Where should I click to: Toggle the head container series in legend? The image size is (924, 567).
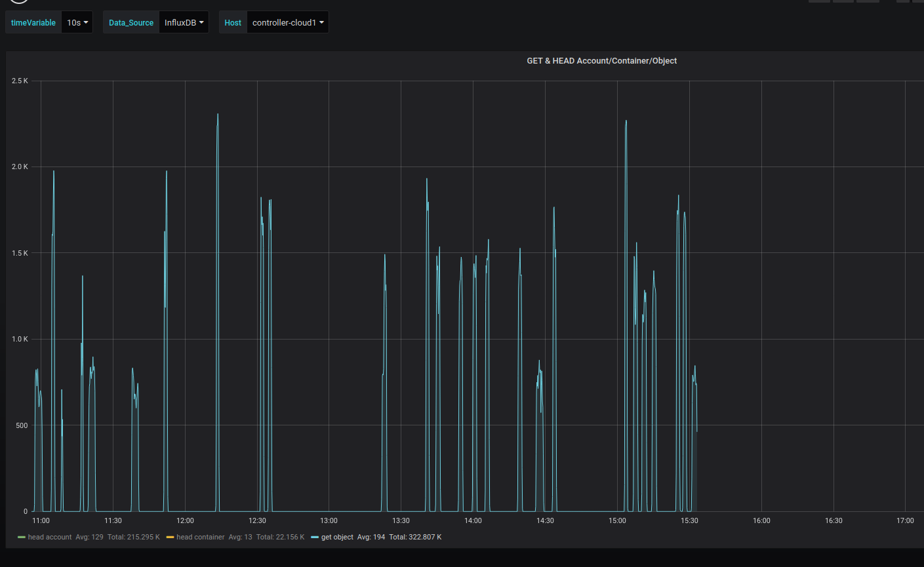(x=200, y=538)
